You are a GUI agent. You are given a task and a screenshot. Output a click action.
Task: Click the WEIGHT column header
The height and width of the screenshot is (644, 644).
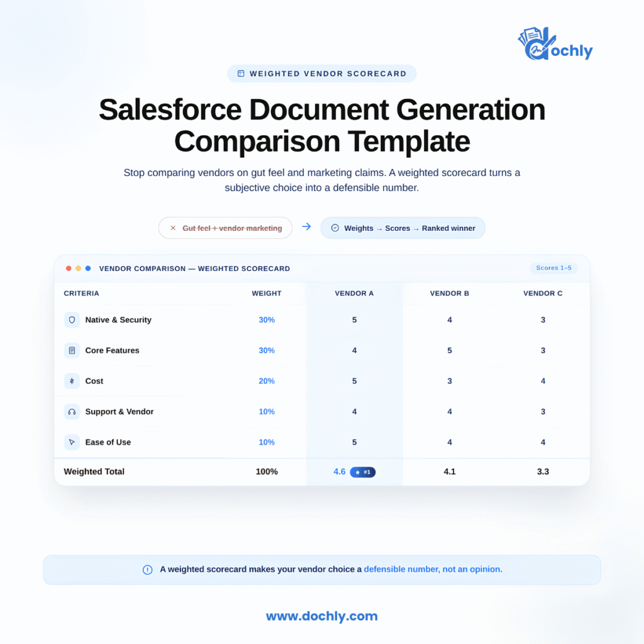[x=267, y=293]
